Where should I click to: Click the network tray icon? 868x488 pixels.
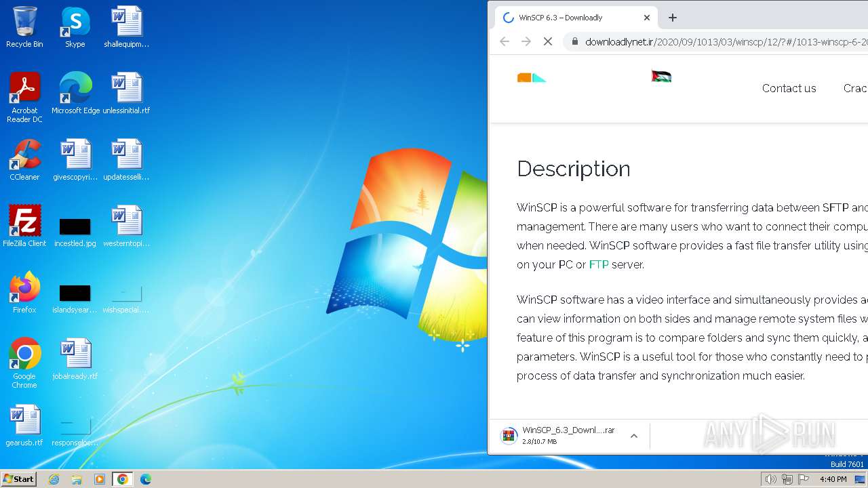(x=787, y=479)
